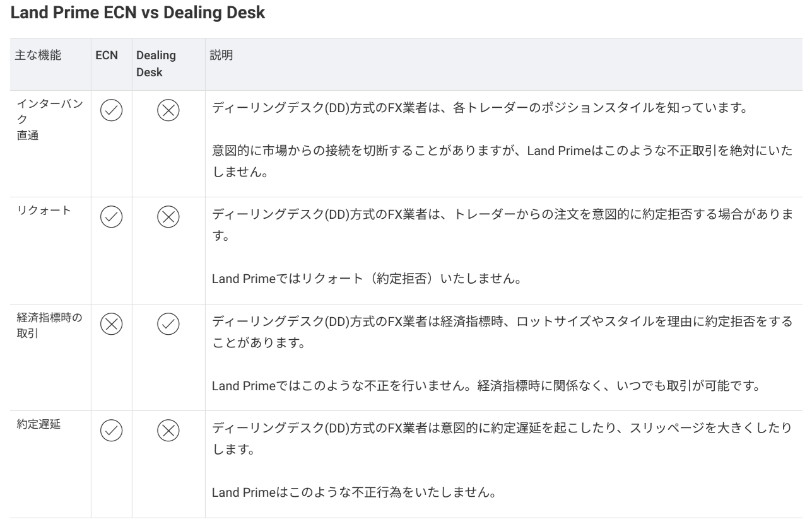Click ECN checkmark icon in リクォート row

point(112,217)
